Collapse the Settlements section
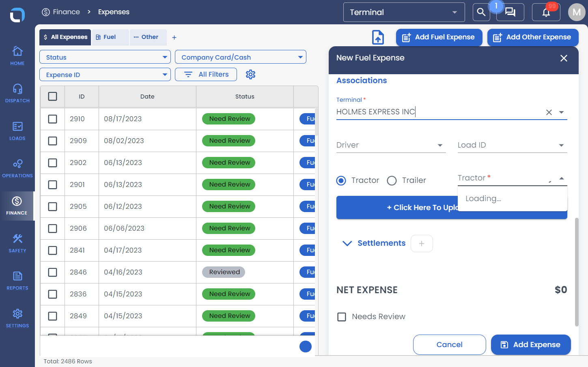Image resolution: width=588 pixels, height=367 pixels. (347, 243)
